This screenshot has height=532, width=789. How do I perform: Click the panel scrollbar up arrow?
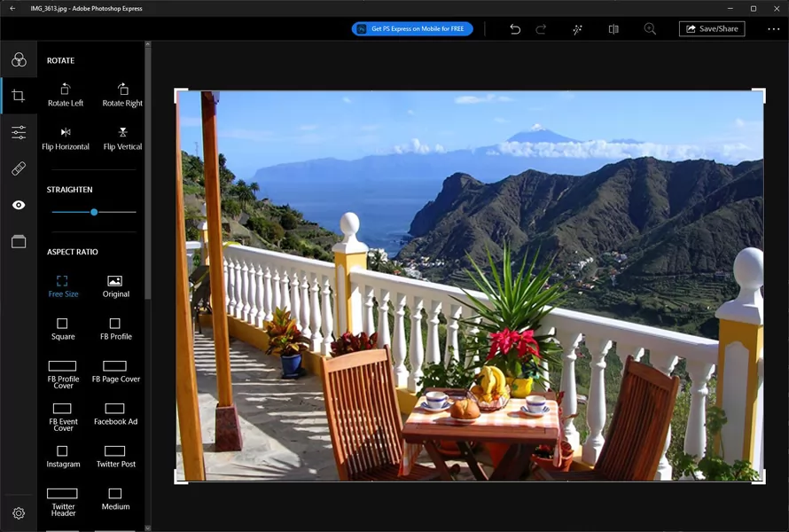coord(147,44)
